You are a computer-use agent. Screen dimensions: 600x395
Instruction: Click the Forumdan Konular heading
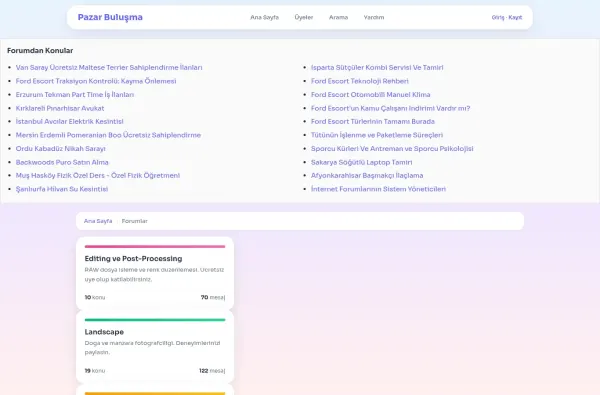click(x=40, y=51)
